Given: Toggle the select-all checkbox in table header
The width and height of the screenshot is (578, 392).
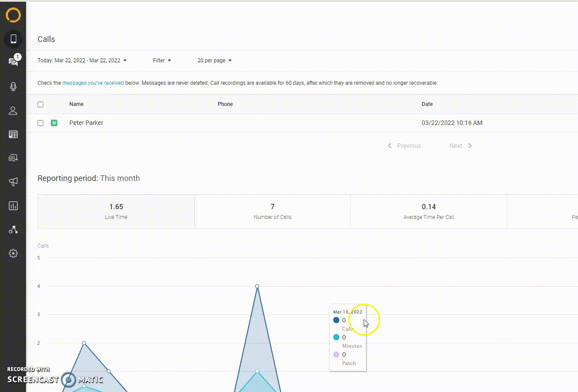Looking at the screenshot, I should [x=41, y=105].
